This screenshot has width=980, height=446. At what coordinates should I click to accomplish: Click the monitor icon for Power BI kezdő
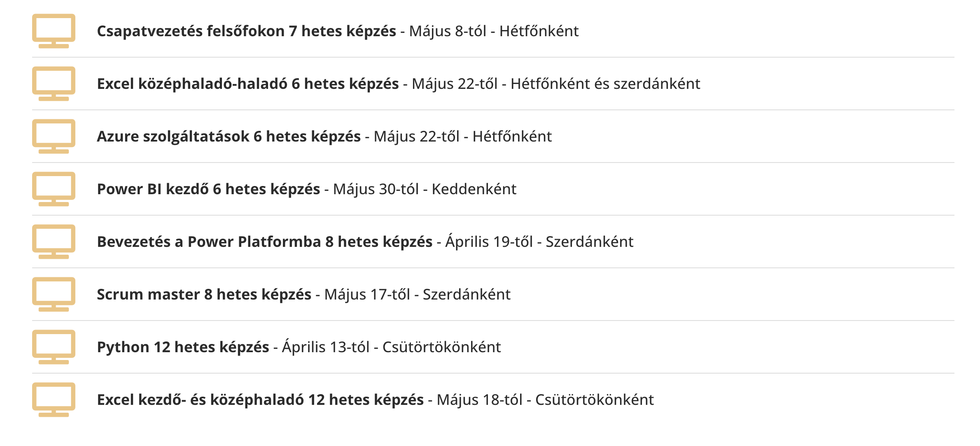(54, 189)
